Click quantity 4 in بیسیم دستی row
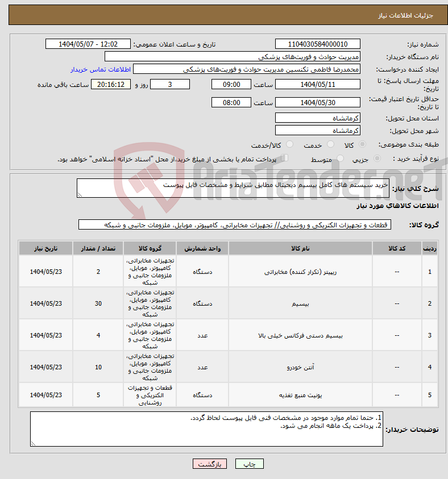 pos(98,335)
